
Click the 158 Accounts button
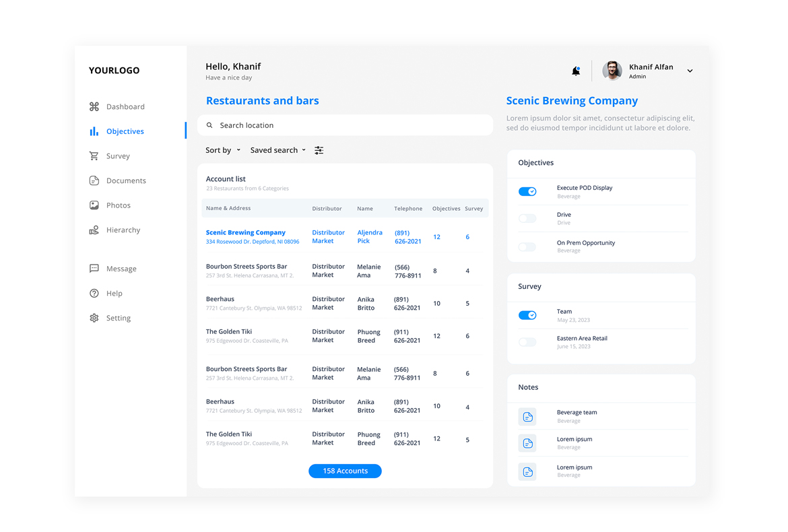click(345, 471)
